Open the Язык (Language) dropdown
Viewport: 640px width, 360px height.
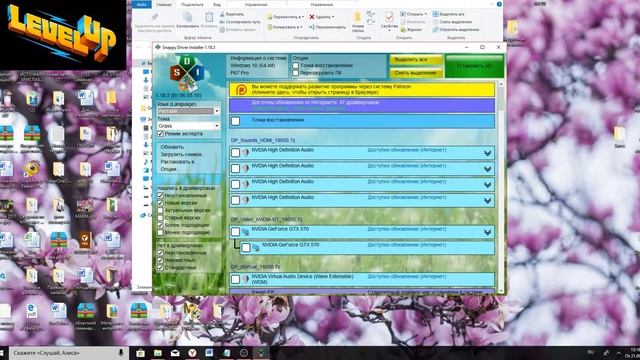pos(189,111)
